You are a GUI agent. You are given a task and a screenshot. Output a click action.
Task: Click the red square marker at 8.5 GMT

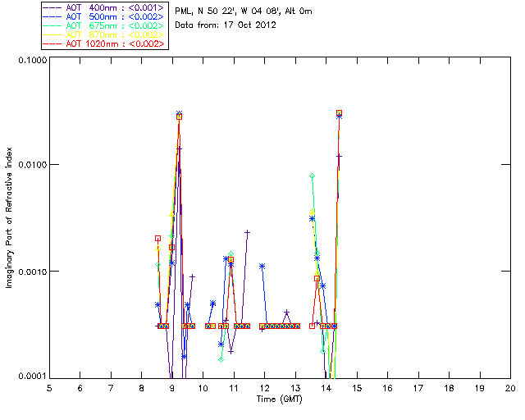(157, 239)
